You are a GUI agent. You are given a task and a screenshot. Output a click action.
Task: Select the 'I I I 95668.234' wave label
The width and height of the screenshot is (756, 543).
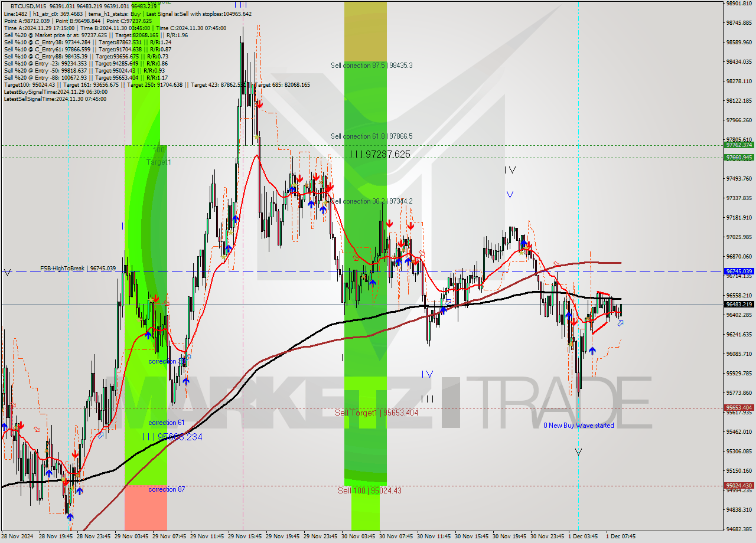coord(172,437)
